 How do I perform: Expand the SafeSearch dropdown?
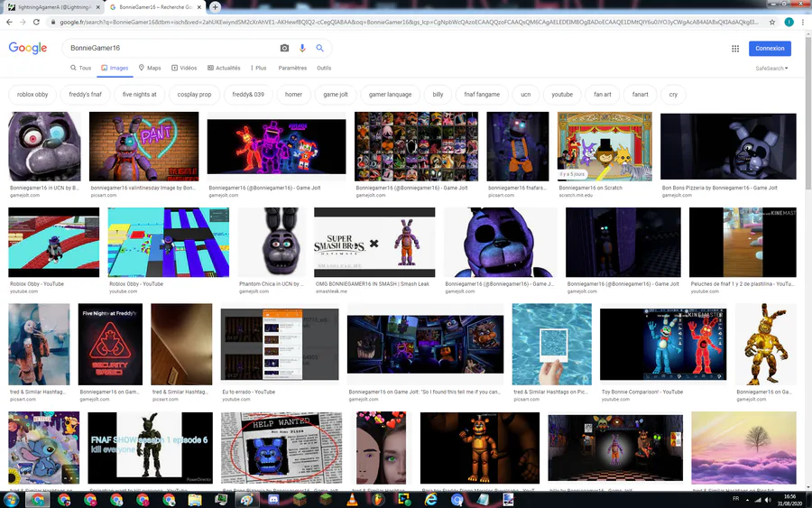point(771,69)
